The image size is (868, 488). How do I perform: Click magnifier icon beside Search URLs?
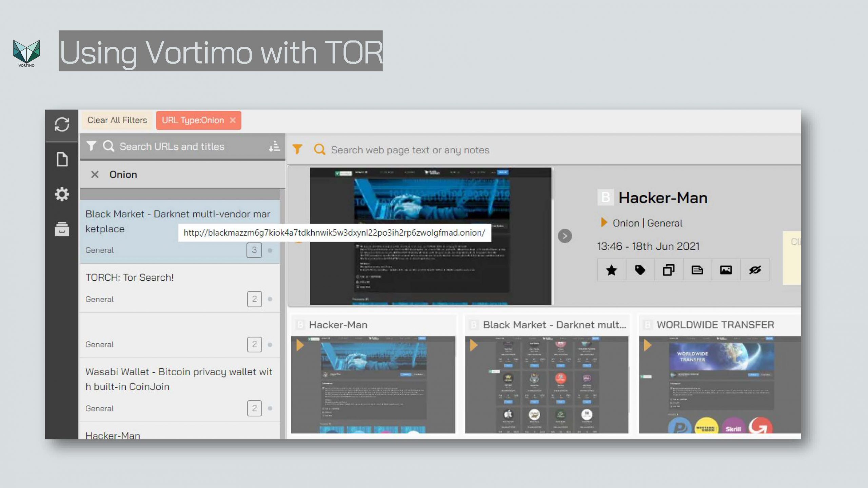[x=108, y=146]
